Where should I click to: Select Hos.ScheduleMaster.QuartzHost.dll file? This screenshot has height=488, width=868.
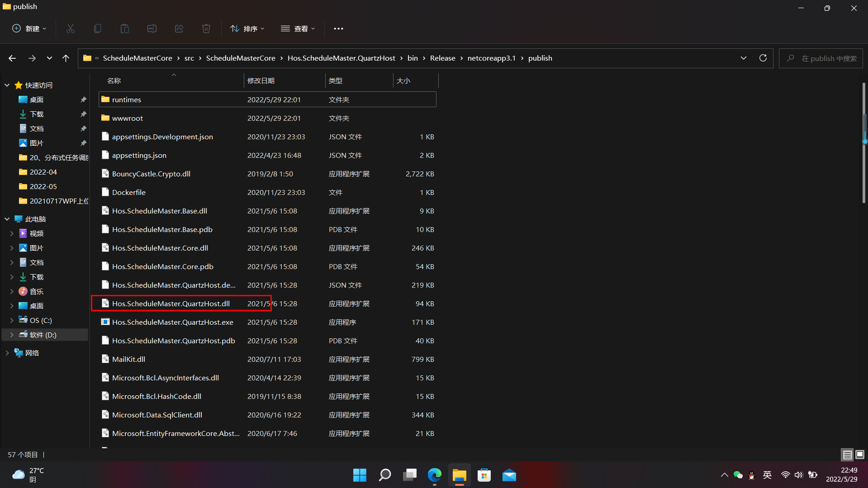point(267,303)
